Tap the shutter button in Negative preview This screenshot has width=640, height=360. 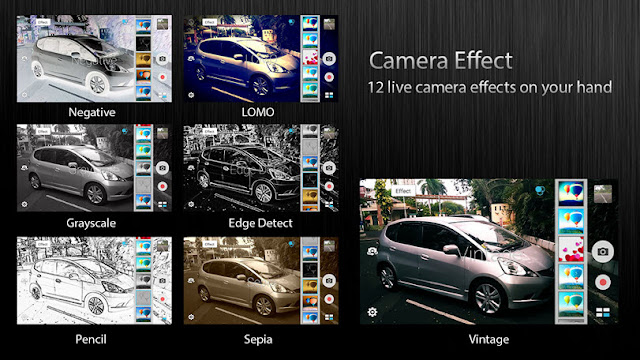point(162,59)
